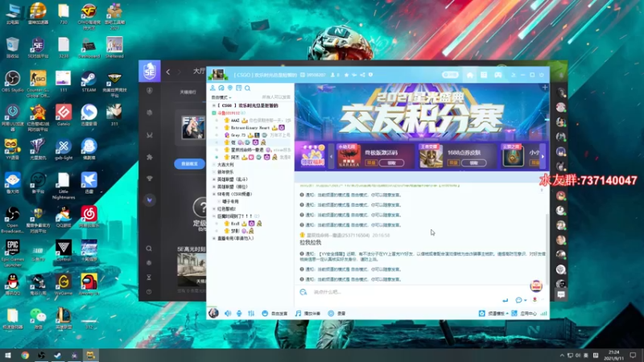Select user Gray 73 in the channel list

(237, 135)
